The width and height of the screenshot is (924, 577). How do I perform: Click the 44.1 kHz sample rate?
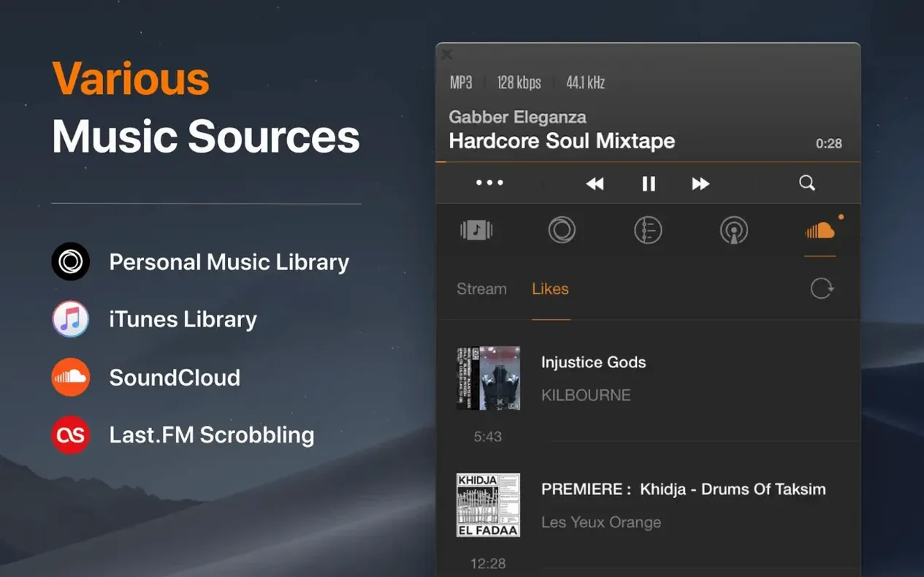[x=585, y=83]
